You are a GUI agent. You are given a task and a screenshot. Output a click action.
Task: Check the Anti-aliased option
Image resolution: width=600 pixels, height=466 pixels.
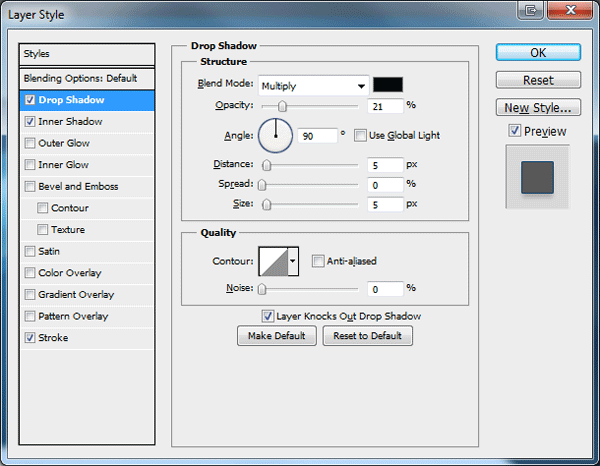coord(318,261)
